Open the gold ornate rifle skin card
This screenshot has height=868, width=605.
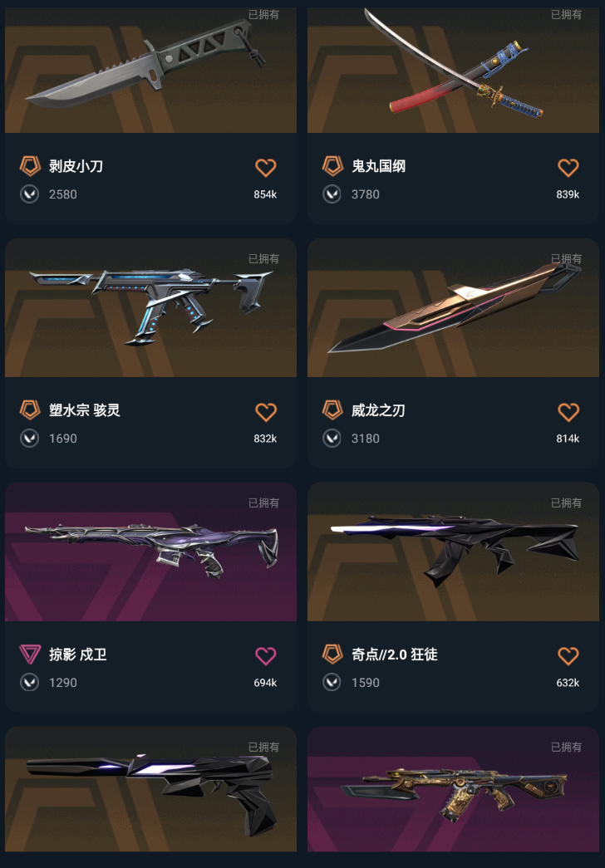tap(453, 791)
